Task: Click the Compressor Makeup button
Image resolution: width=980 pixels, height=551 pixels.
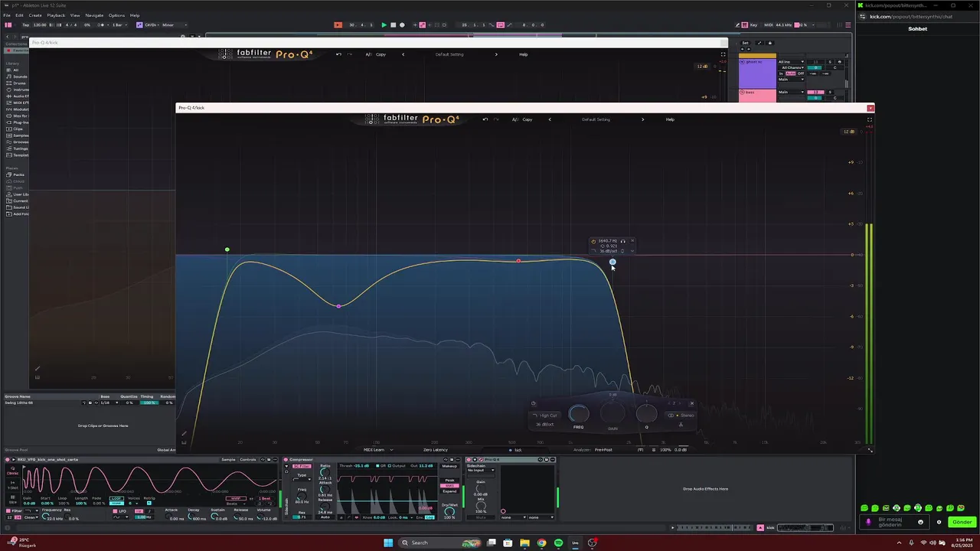Action: tap(449, 466)
